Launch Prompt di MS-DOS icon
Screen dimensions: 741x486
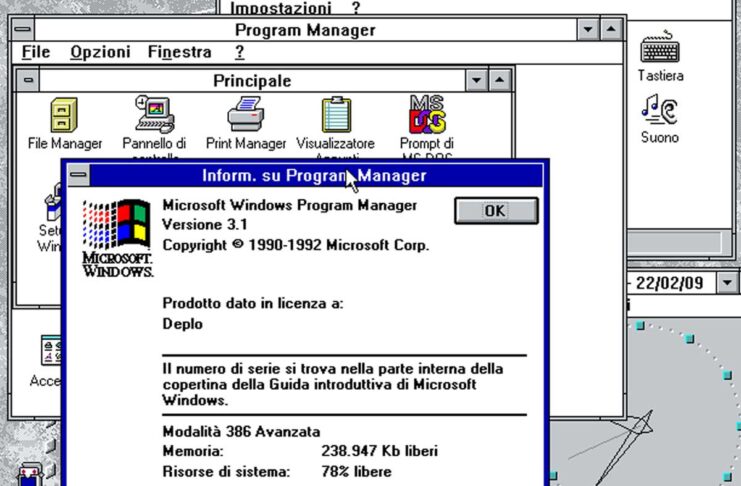pyautogui.click(x=427, y=115)
